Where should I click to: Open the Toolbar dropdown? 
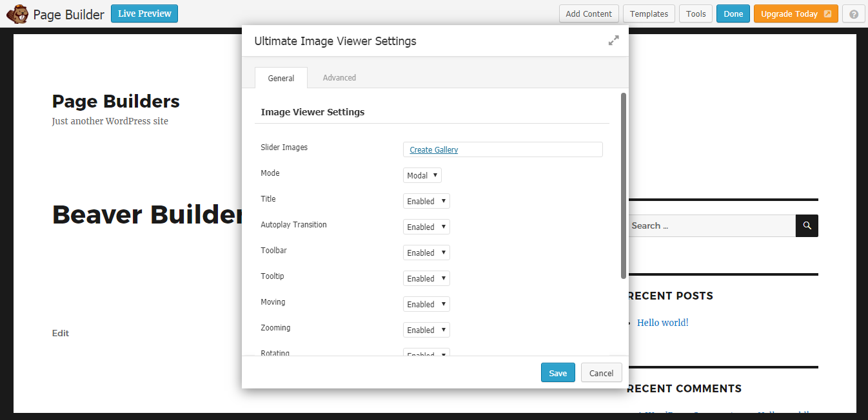[x=426, y=253]
